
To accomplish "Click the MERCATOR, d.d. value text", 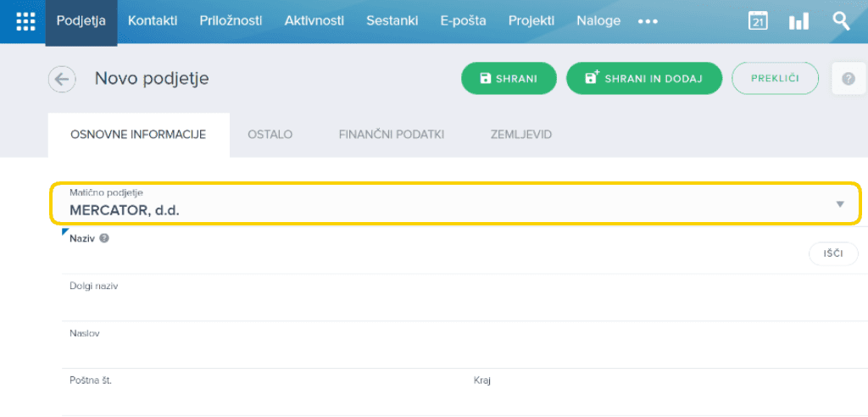I will click(x=125, y=210).
